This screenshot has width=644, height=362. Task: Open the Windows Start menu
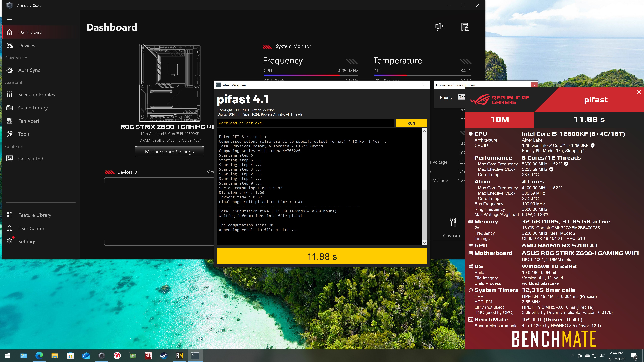8,356
